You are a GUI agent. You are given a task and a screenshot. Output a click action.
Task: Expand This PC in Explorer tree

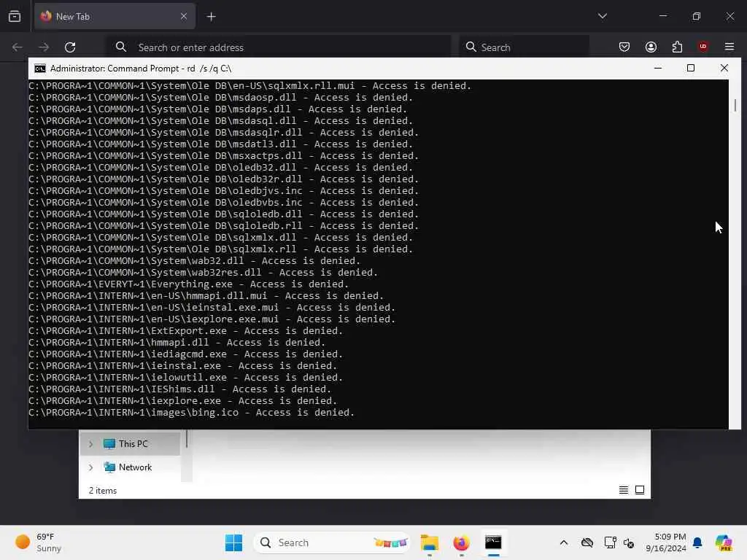[x=90, y=444]
